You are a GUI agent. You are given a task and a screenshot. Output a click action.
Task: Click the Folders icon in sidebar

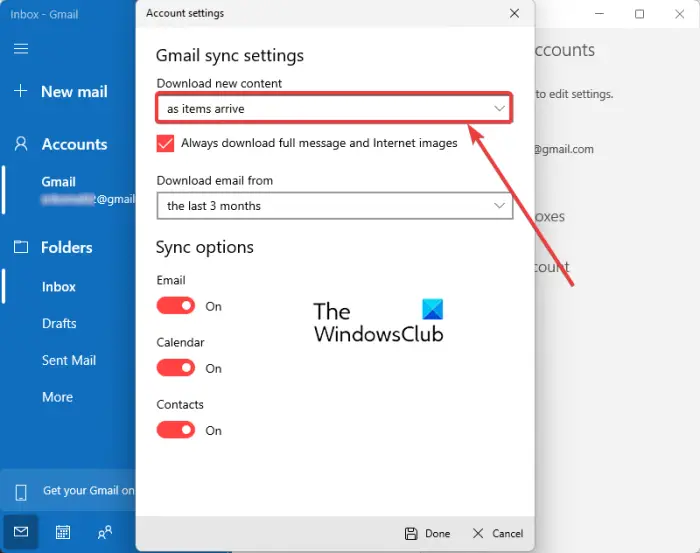21,246
